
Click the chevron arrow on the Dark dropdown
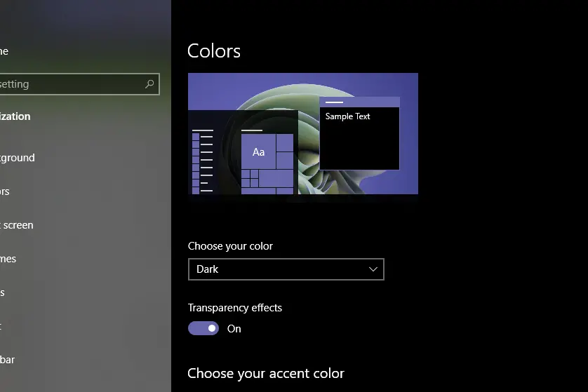(373, 269)
